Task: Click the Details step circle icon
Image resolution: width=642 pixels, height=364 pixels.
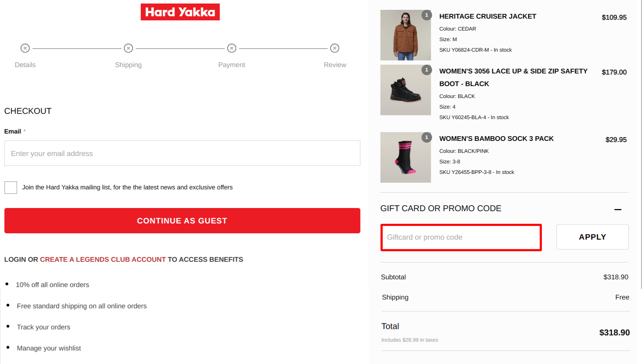Action: [25, 48]
